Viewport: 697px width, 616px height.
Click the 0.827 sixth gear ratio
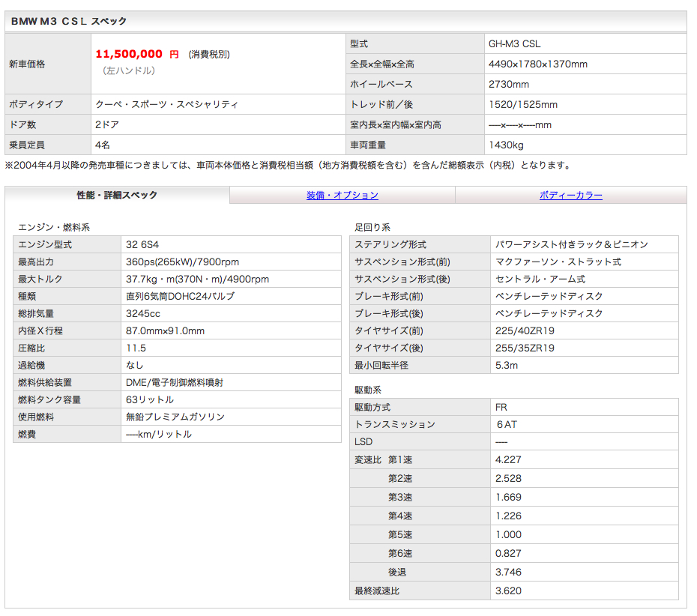click(508, 553)
